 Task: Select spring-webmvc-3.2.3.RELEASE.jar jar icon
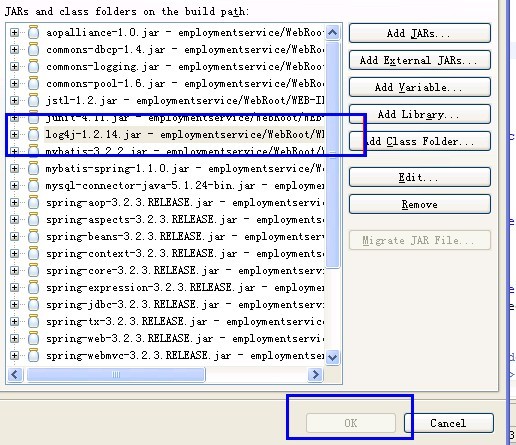coord(33,355)
